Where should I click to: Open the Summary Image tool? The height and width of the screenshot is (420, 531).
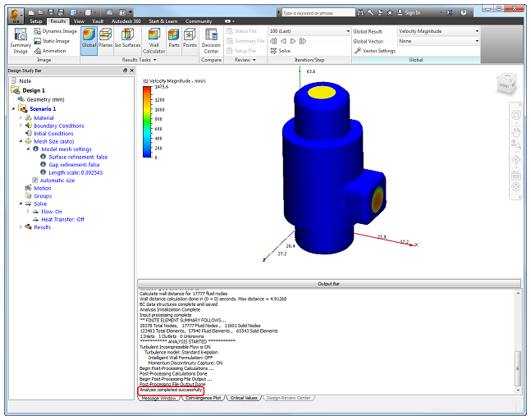click(x=21, y=41)
